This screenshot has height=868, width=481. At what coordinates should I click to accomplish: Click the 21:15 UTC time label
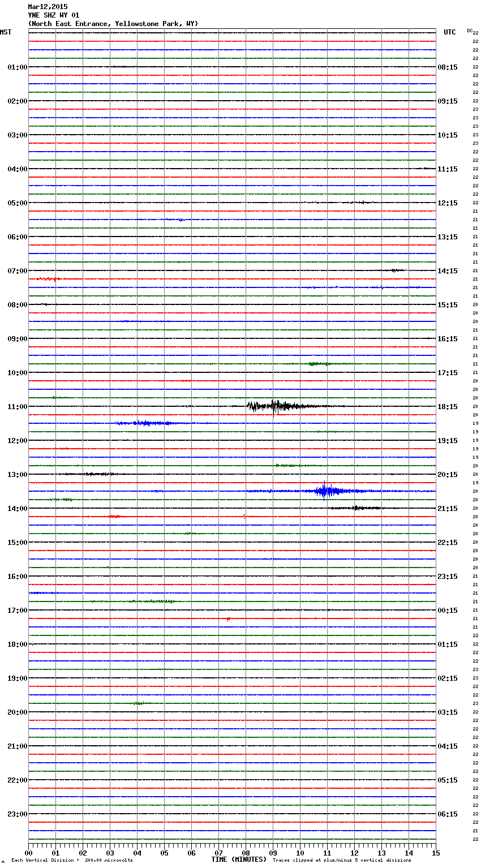(448, 509)
